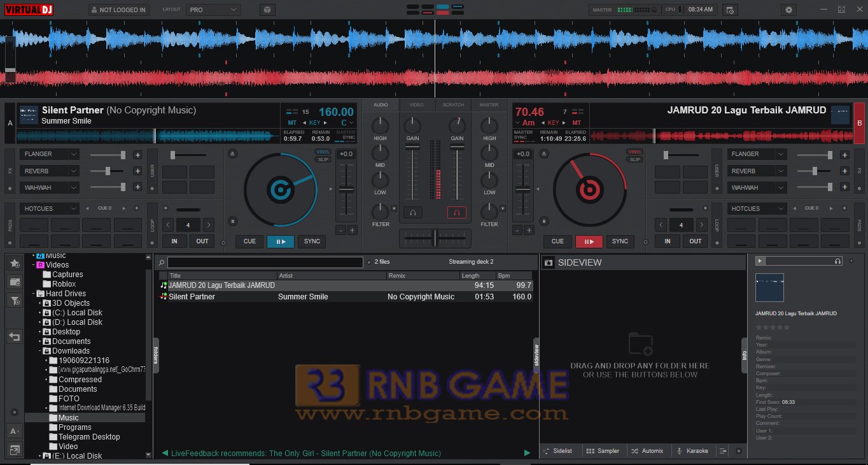Open the WAHWAH effect dropdown on left deck

click(50, 187)
